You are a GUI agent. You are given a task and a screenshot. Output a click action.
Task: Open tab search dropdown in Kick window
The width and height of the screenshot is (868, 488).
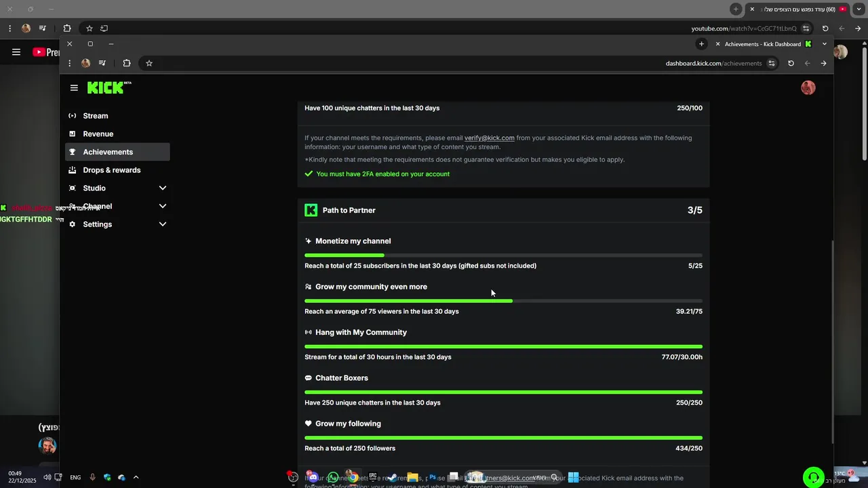(825, 44)
